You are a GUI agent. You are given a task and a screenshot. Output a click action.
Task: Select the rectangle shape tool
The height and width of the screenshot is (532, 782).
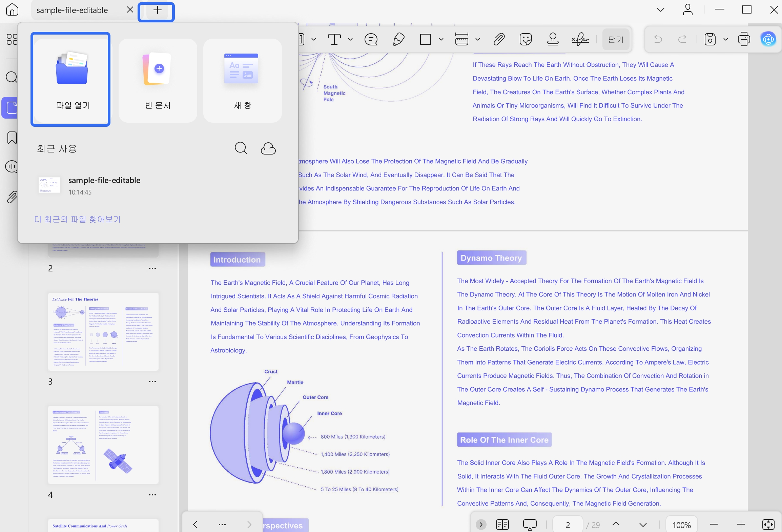[x=426, y=39]
